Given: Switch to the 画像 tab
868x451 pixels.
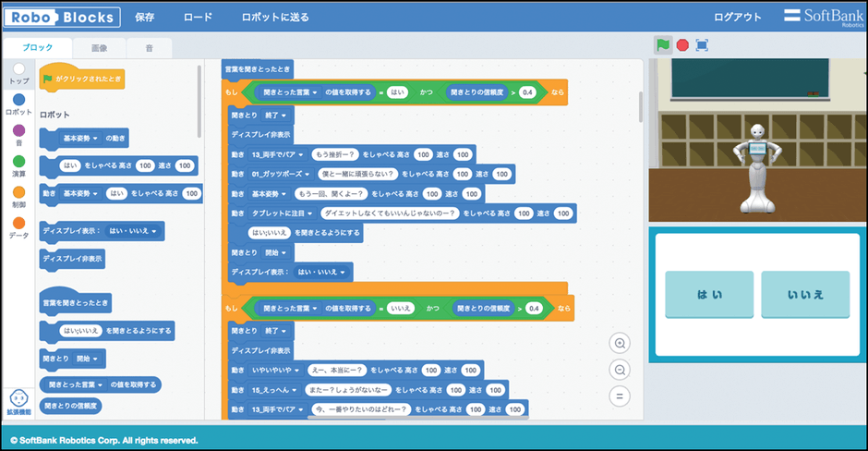Looking at the screenshot, I should click(x=99, y=47).
